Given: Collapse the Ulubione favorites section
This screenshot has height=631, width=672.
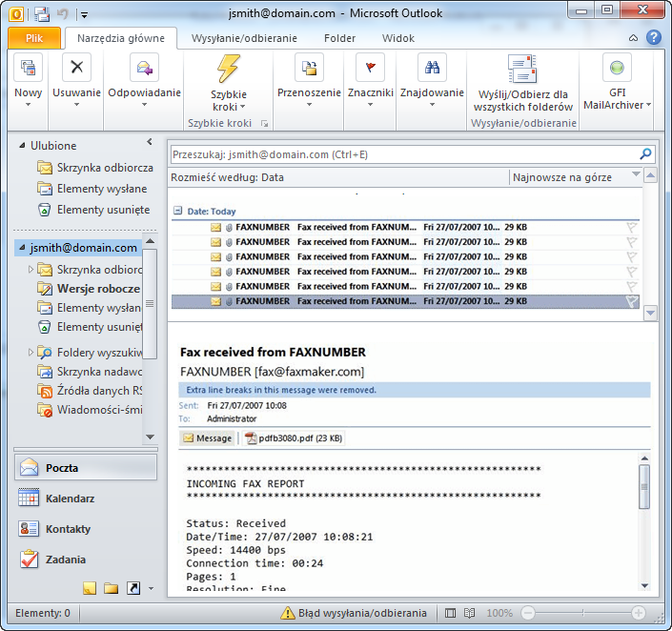Looking at the screenshot, I should 22,145.
